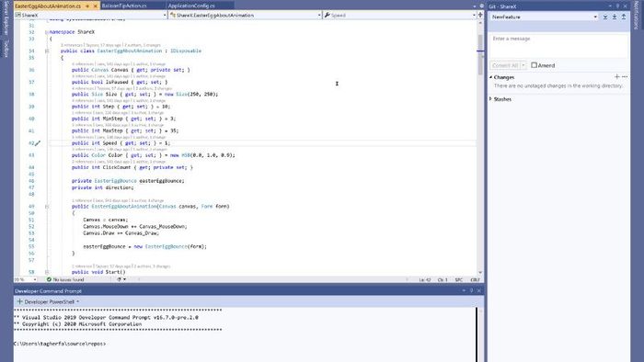Open Git panel window position menu
The width and height of the screenshot is (644, 362).
point(610,6)
